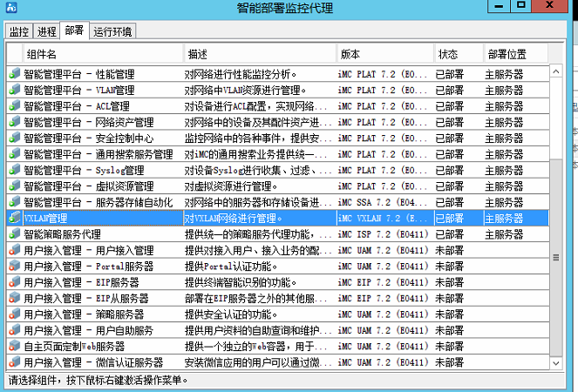Click the VXLAN管理 component name

click(45, 219)
